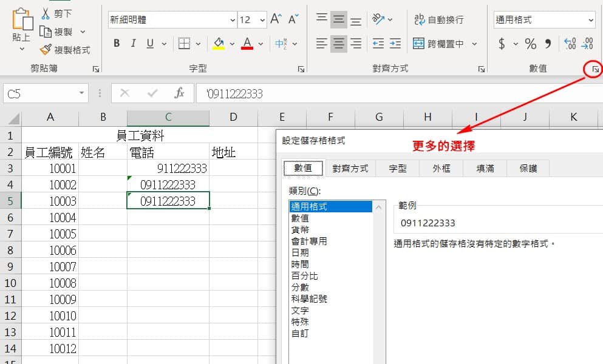Screen dimensions: 603x364
Task: Toggle Bold formatting
Action: (x=117, y=44)
